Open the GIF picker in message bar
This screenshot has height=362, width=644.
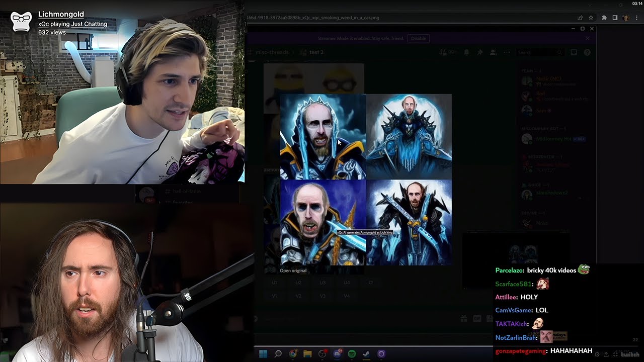pyautogui.click(x=476, y=318)
